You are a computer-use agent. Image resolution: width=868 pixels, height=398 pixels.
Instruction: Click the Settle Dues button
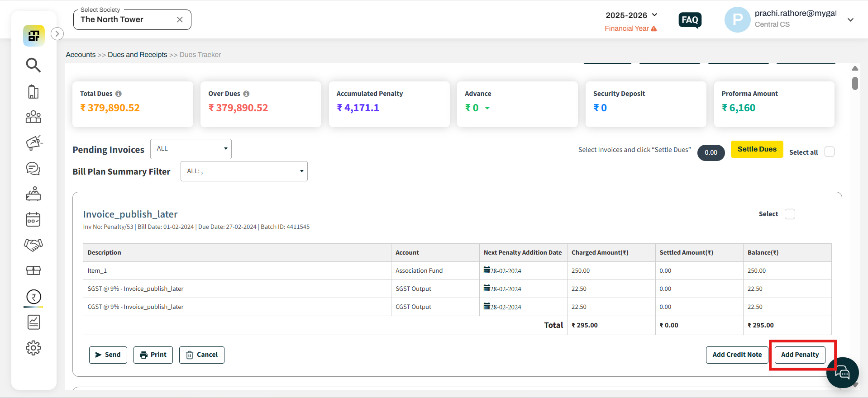[757, 149]
